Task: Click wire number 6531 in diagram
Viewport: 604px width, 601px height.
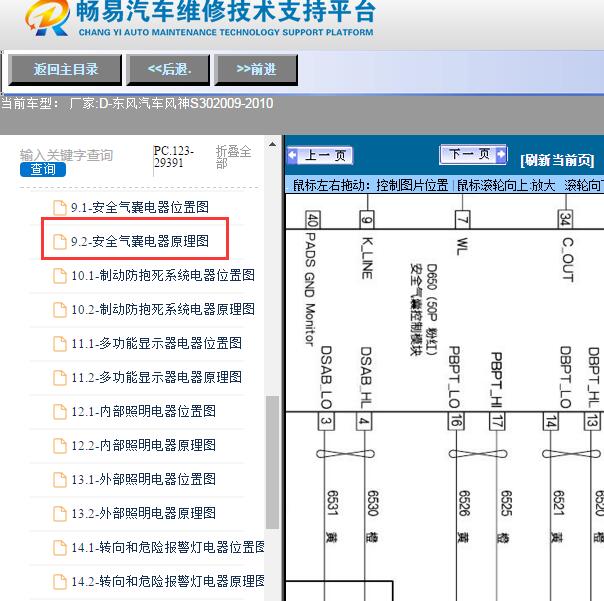Action: coord(332,502)
